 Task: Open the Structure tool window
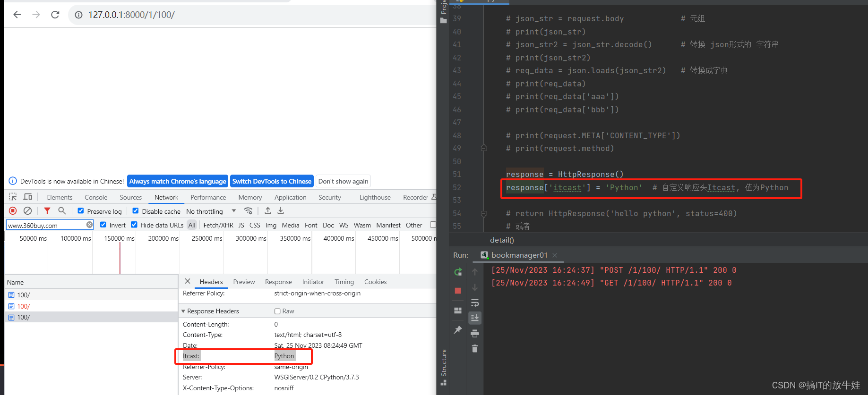tap(444, 367)
